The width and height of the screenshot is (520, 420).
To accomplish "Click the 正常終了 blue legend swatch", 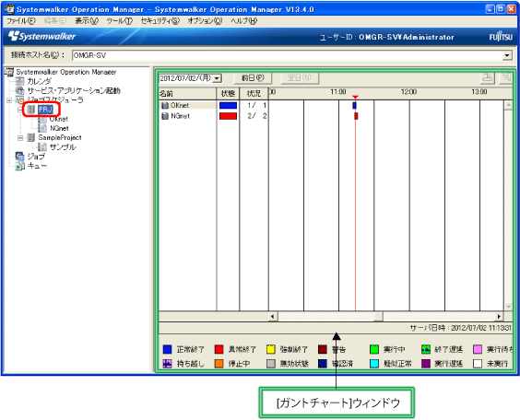I will [168, 349].
